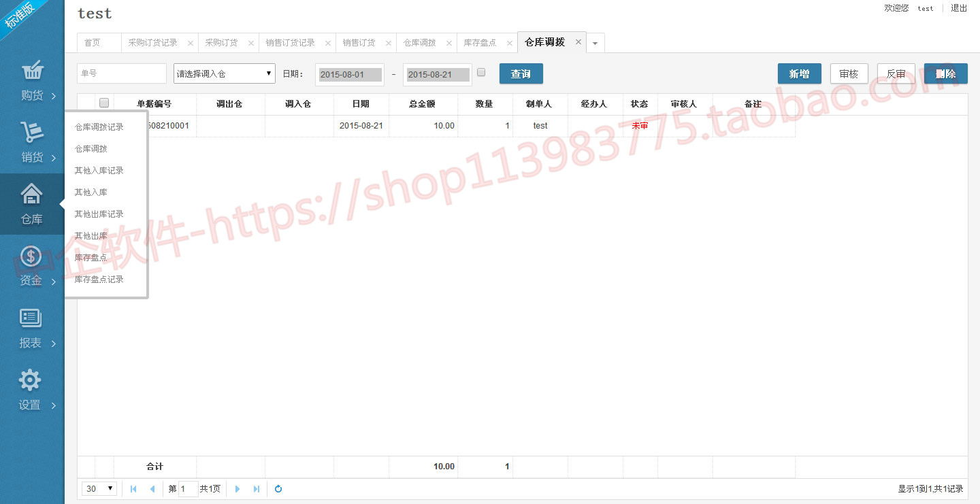Open the 报表 reports icon
This screenshot has width=980, height=504.
click(31, 318)
